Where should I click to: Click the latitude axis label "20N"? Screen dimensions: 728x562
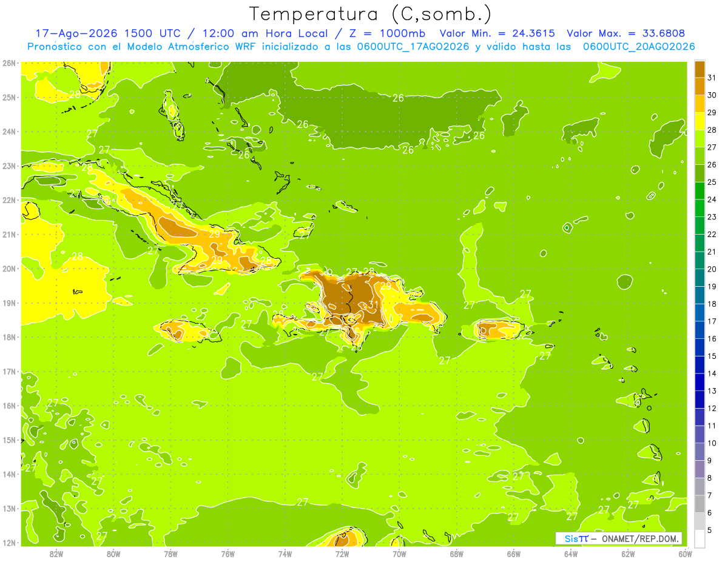(x=9, y=269)
